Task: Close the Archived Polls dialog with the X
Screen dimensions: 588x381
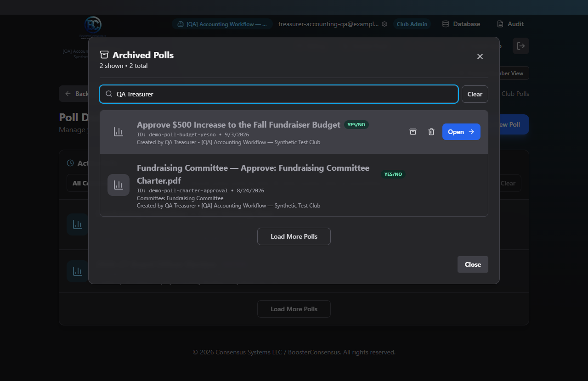Action: point(480,56)
